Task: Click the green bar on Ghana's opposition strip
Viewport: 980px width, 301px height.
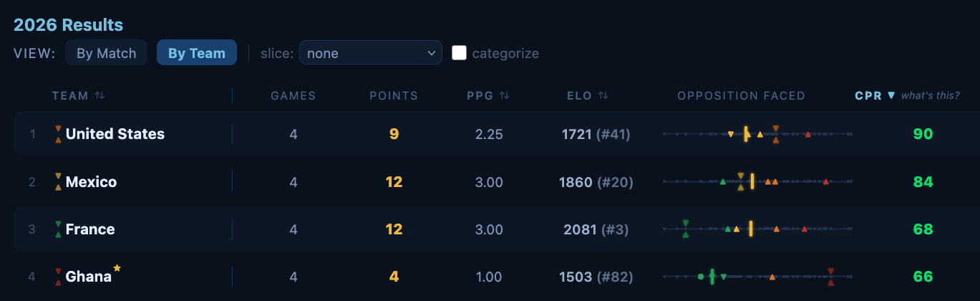Action: 712,277
